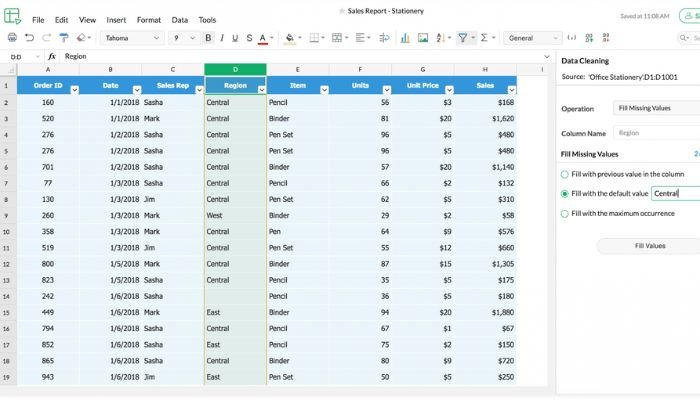This screenshot has width=700, height=400.
Task: Open the filter funnel icon
Action: [463, 38]
